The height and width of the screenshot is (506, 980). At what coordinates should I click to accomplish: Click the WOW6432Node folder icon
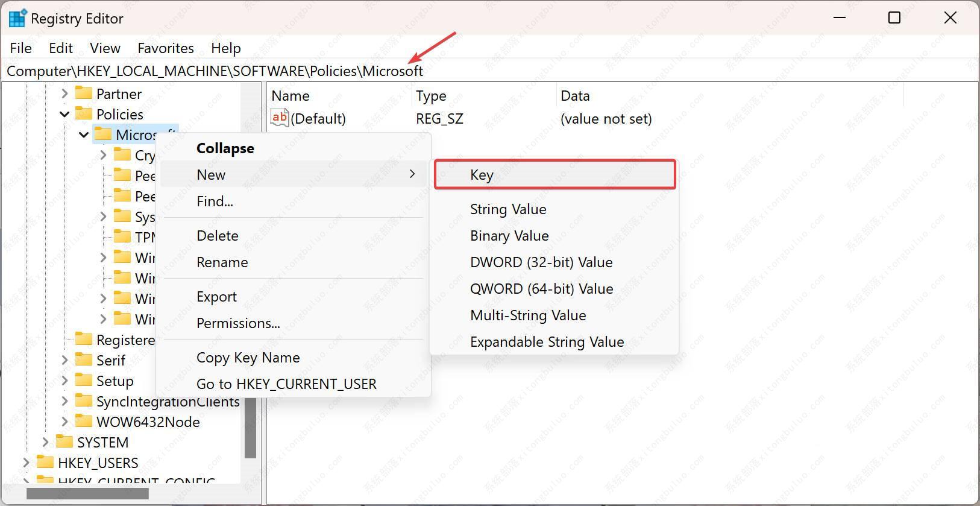point(83,421)
